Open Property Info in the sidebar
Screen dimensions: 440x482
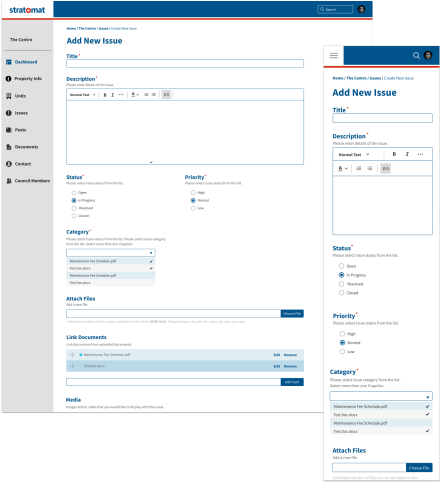point(24,79)
